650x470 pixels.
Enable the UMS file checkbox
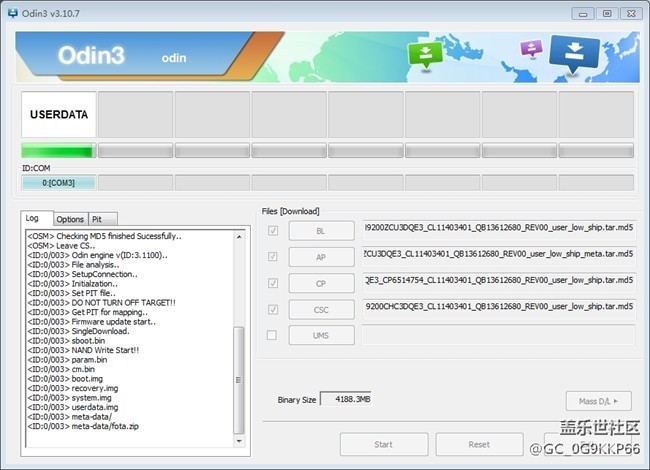[272, 335]
